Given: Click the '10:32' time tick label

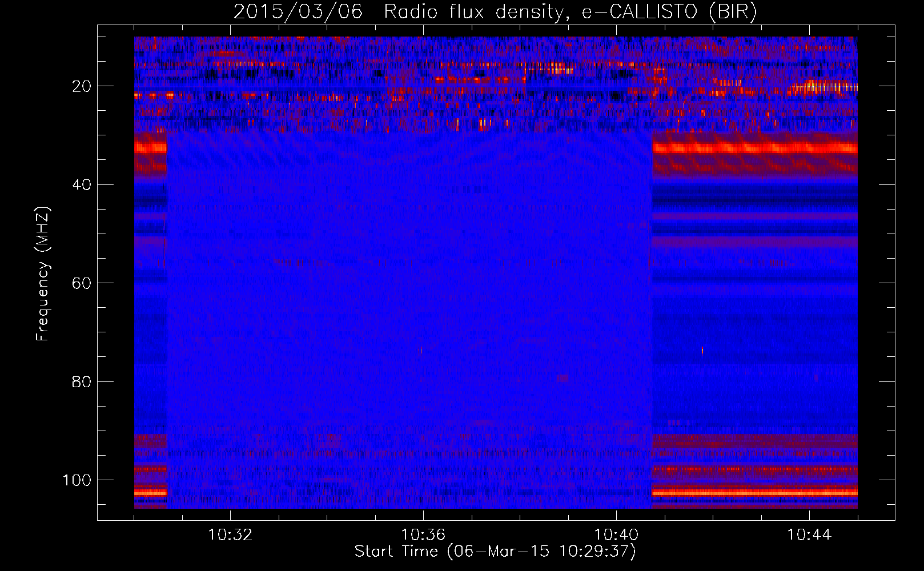Looking at the screenshot, I should (230, 535).
